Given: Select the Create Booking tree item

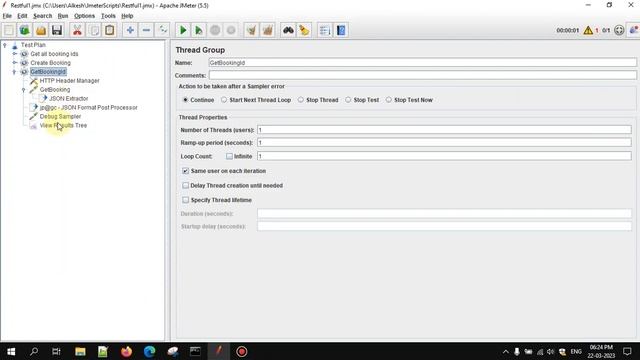Looking at the screenshot, I should 51,63.
